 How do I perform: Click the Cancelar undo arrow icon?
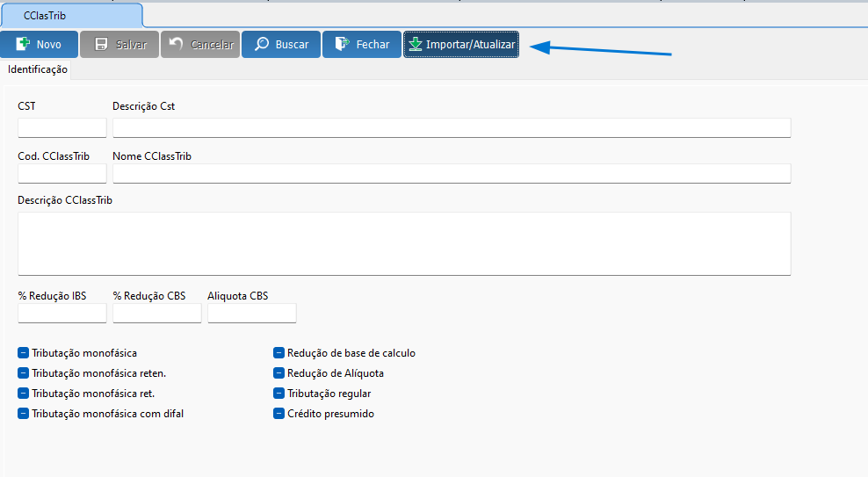pyautogui.click(x=177, y=45)
